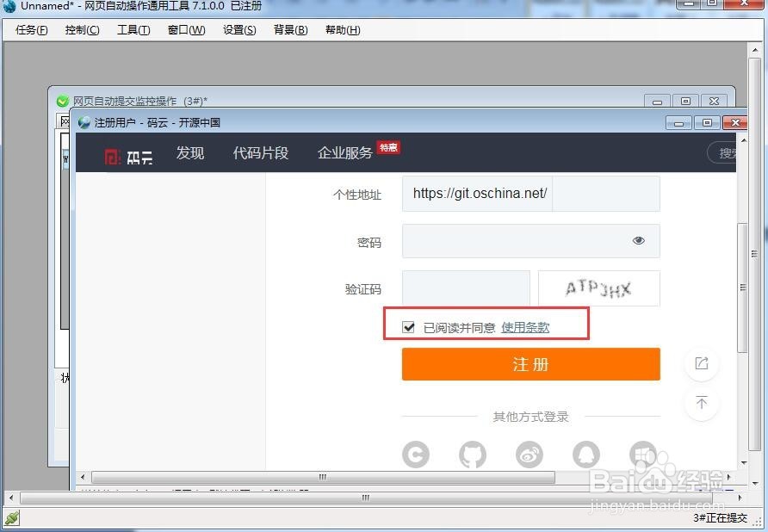Click the orange 注册 button
Screen dimensions: 768x532
tap(530, 364)
